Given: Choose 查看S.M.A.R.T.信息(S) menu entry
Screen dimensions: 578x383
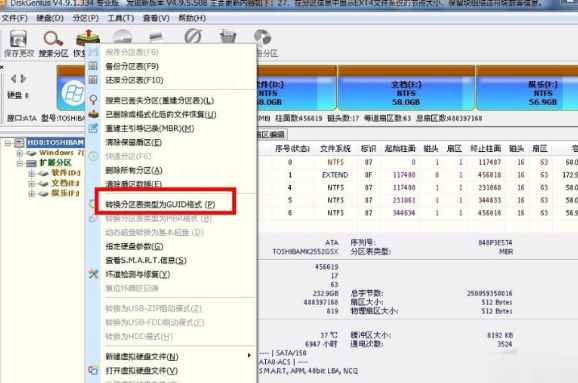Looking at the screenshot, I should [x=146, y=260].
